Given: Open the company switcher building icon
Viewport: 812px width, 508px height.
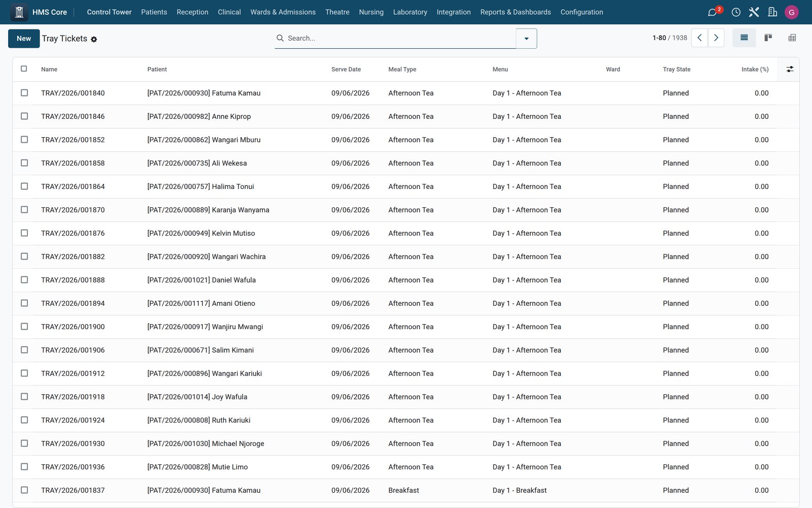Looking at the screenshot, I should coord(772,12).
